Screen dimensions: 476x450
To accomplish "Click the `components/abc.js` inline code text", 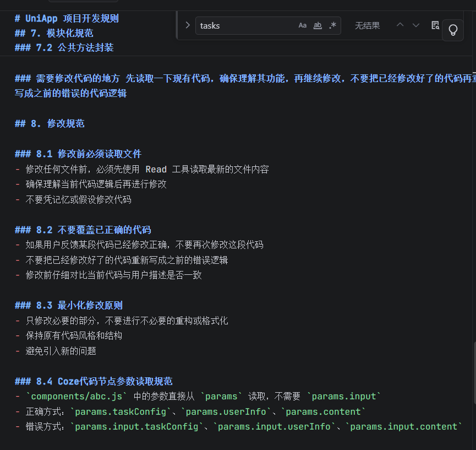I will click(77, 397).
